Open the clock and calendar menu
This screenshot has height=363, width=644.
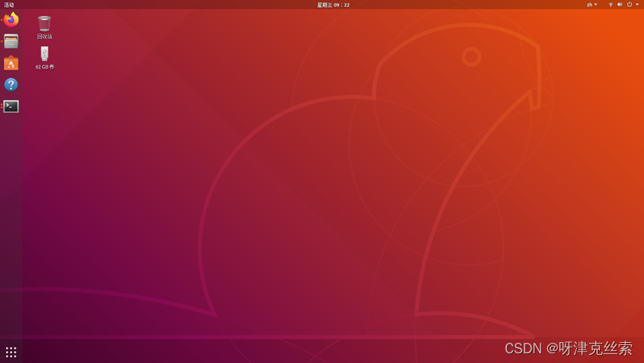[333, 5]
